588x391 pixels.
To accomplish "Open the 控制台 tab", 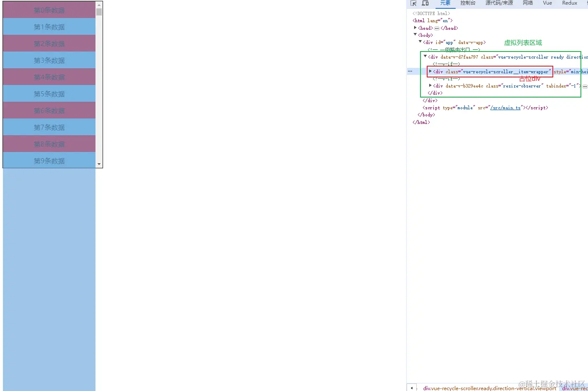I will pyautogui.click(x=468, y=3).
